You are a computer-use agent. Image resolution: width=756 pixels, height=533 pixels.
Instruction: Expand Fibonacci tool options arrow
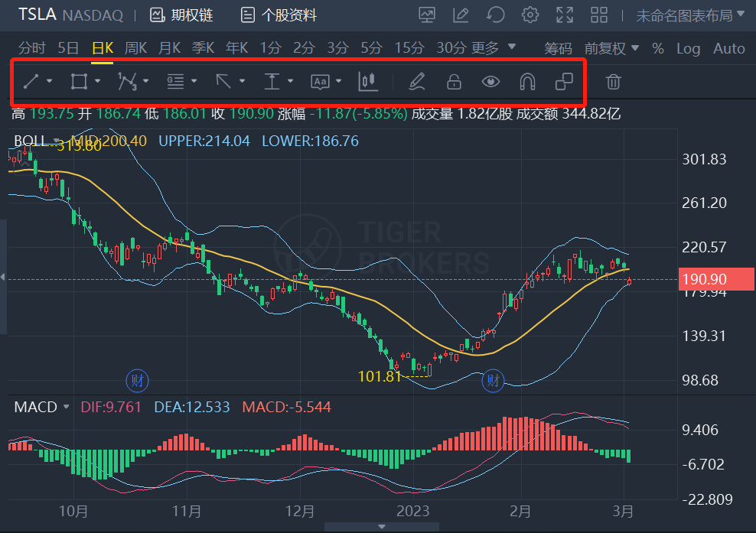[x=194, y=82]
